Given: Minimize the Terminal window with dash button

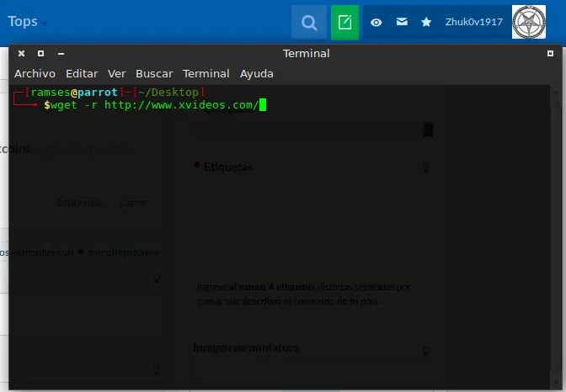Looking at the screenshot, I should pyautogui.click(x=61, y=54).
